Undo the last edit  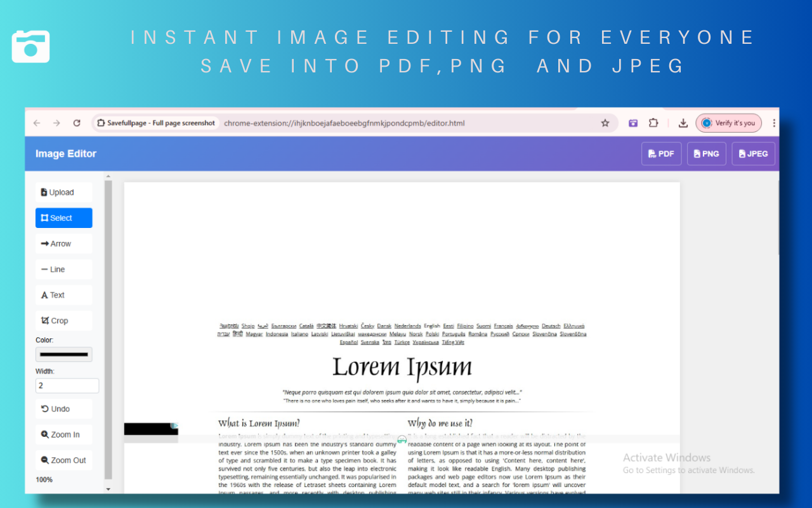63,408
